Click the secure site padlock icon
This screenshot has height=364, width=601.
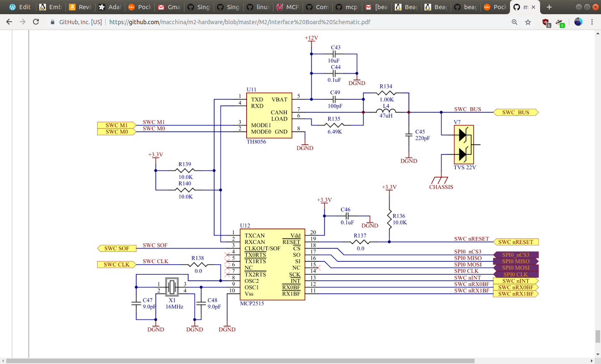[x=53, y=22]
